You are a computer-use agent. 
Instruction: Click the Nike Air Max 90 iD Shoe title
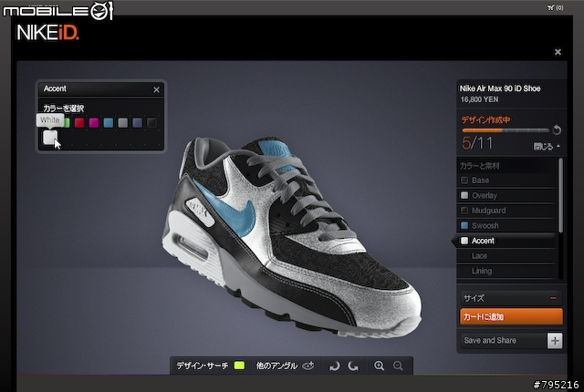500,88
